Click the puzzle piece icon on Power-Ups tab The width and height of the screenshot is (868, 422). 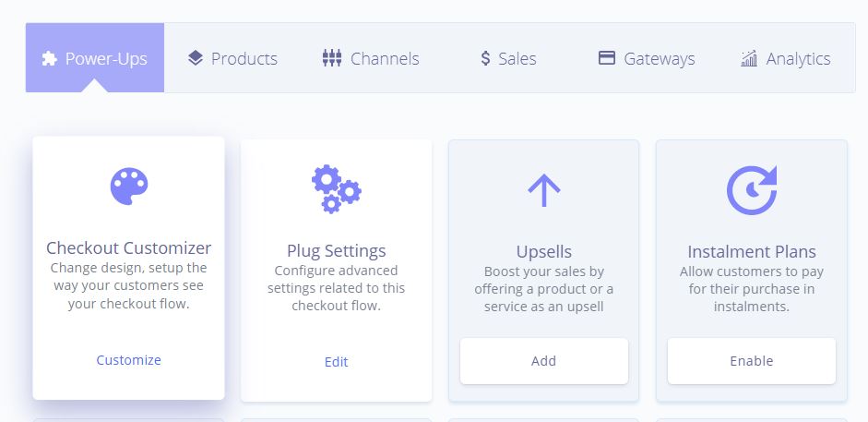[49, 58]
